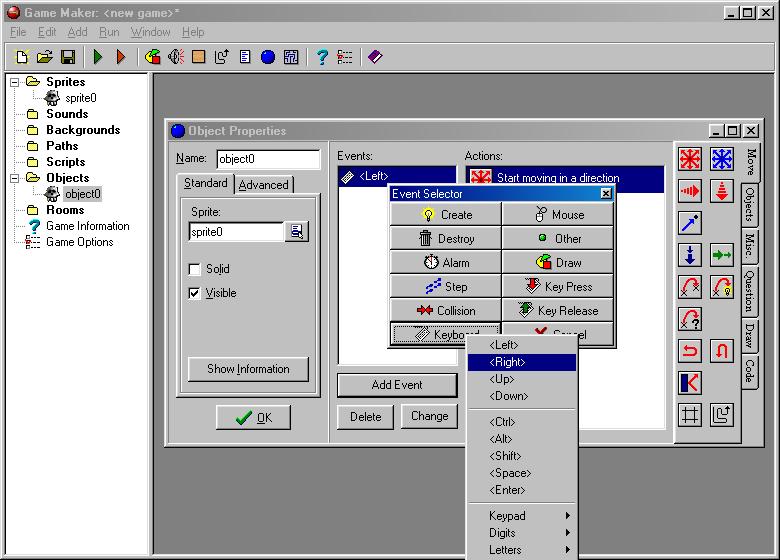780x560 pixels.
Task: Click the Add sprite Pac-Man icon
Action: (153, 57)
